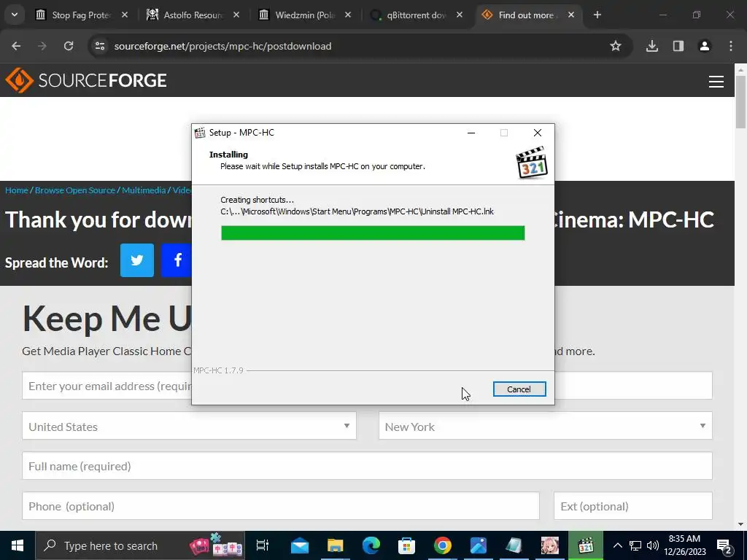Switch to qBittorrent download tab

(416, 15)
